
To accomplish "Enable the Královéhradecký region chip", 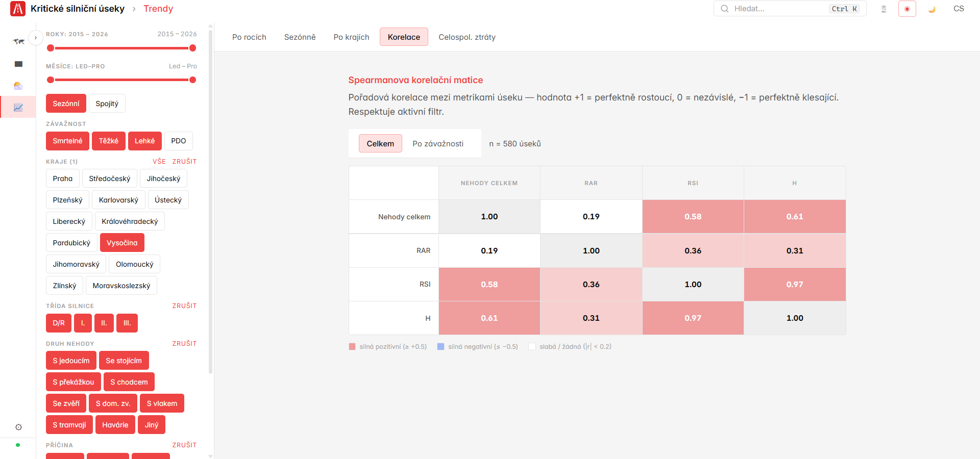I will click(130, 221).
